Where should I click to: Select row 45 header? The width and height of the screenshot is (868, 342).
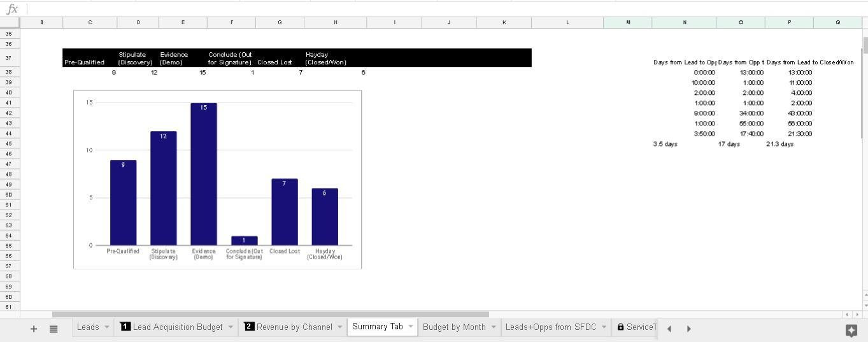10,144
